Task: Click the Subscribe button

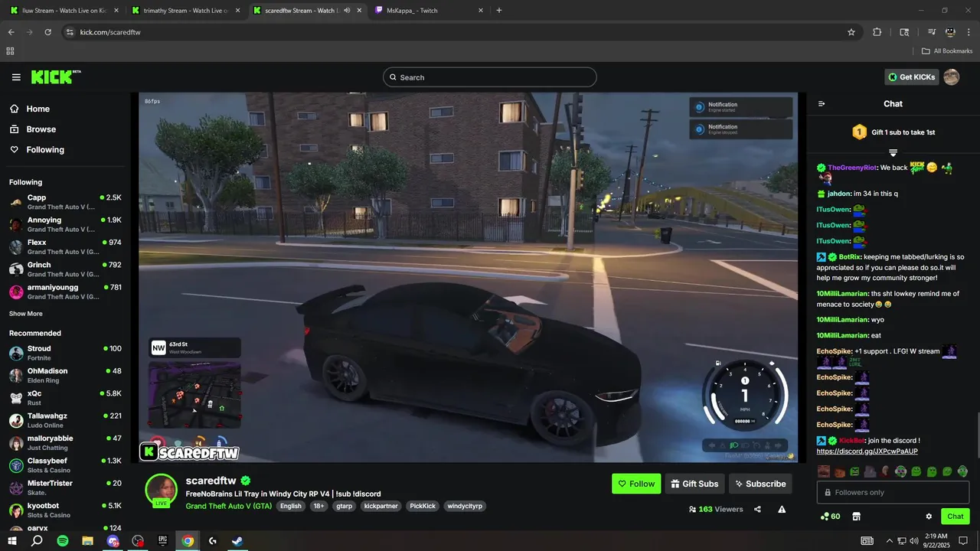Action: point(760,484)
